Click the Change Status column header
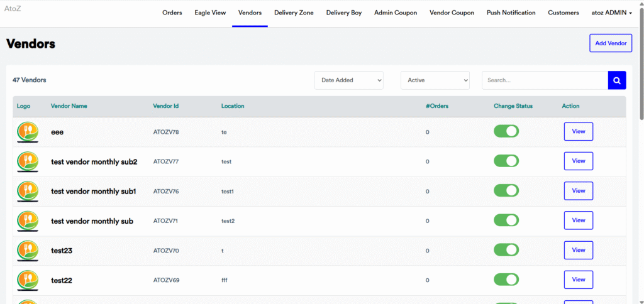This screenshot has height=304, width=644. pos(513,106)
